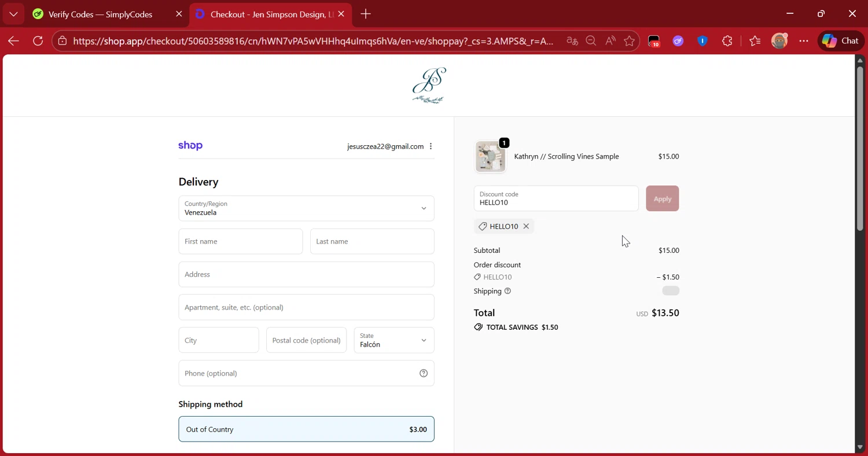Focus the Last name field
868x456 pixels.
pos(372,241)
